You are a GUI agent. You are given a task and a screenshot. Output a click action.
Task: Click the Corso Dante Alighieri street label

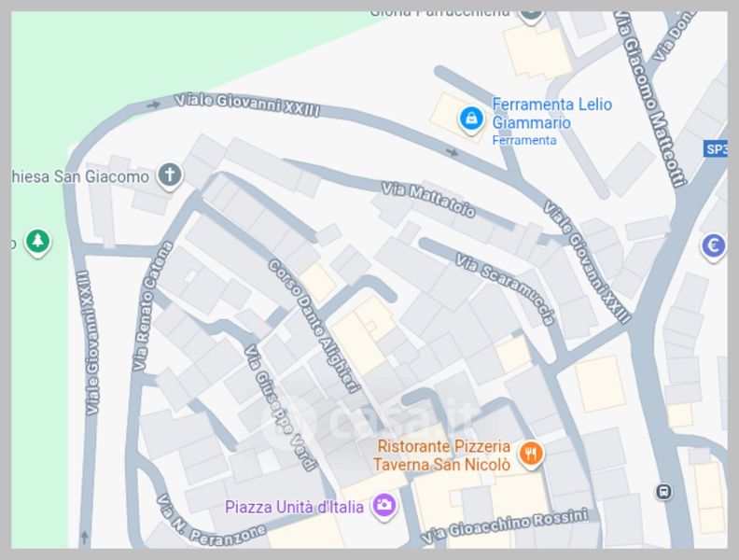click(x=314, y=326)
